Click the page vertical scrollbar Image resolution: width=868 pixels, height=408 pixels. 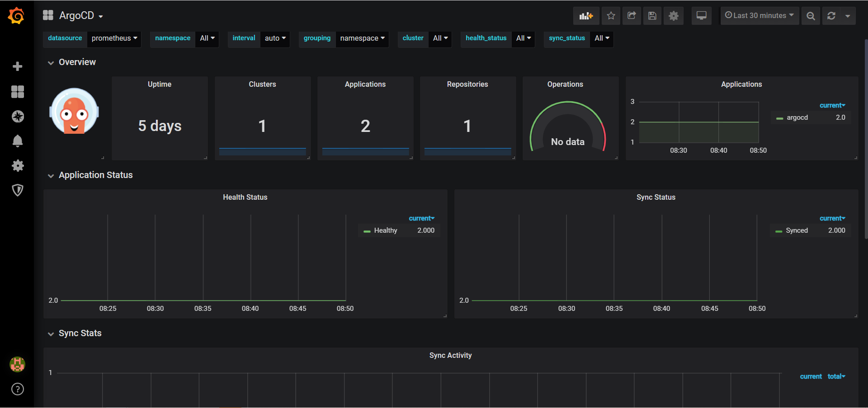[x=866, y=140]
